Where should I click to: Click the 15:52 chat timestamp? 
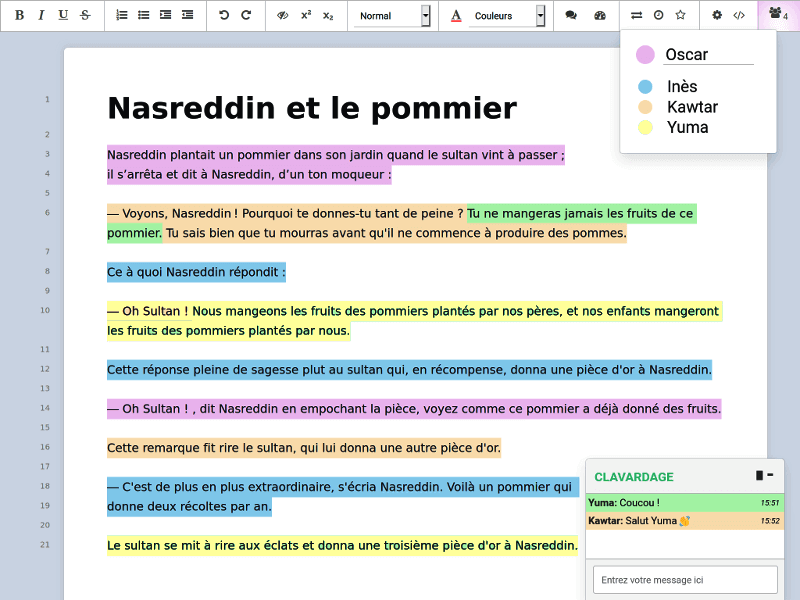tap(770, 521)
